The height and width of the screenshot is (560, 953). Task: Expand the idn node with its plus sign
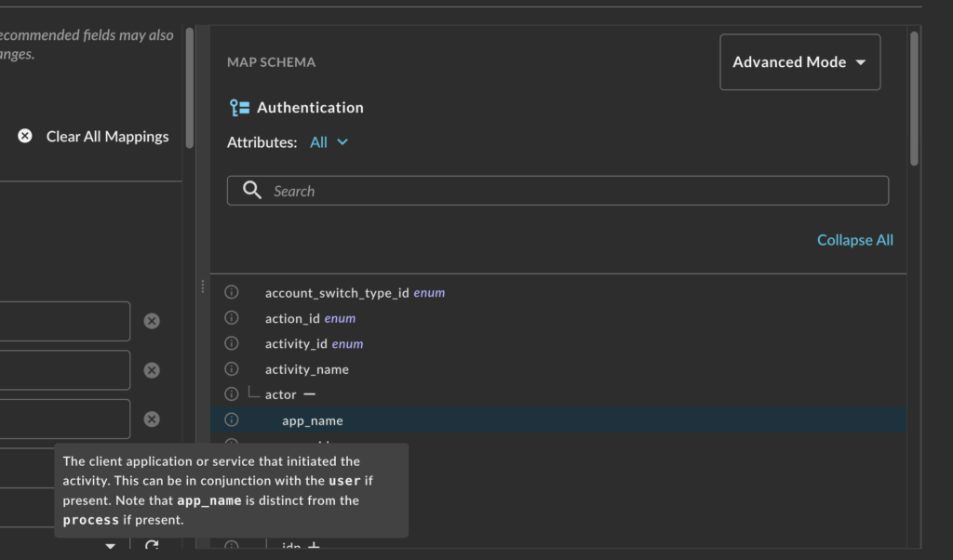[x=313, y=547]
